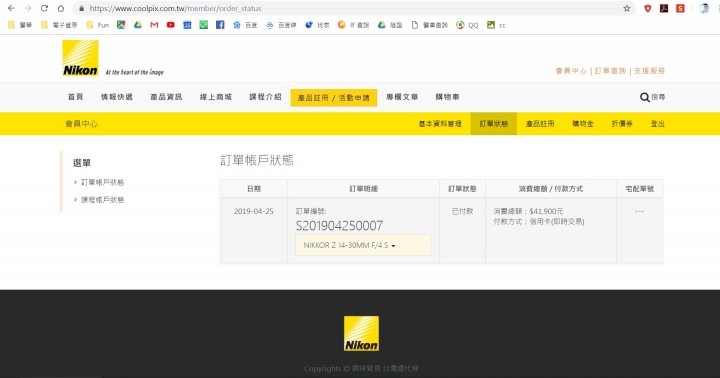Click 會員中心 label in the yellow bar
The image size is (720, 378).
pyautogui.click(x=81, y=124)
